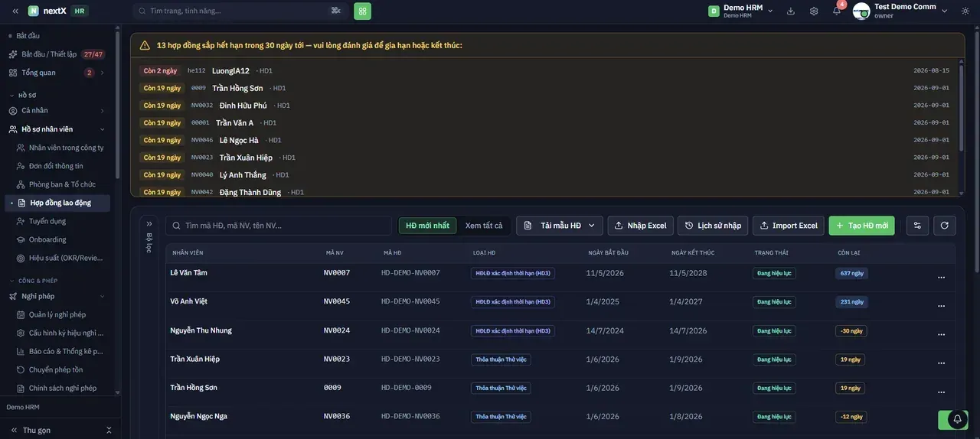The image size is (980, 439).
Task: Click the floating bell button at bottom right
Action: 957,419
